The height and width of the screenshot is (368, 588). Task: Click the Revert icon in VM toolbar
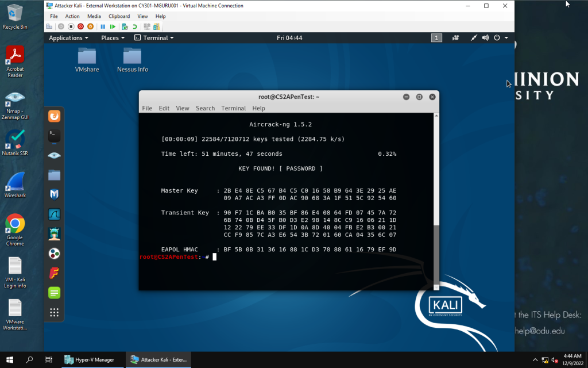pos(134,26)
